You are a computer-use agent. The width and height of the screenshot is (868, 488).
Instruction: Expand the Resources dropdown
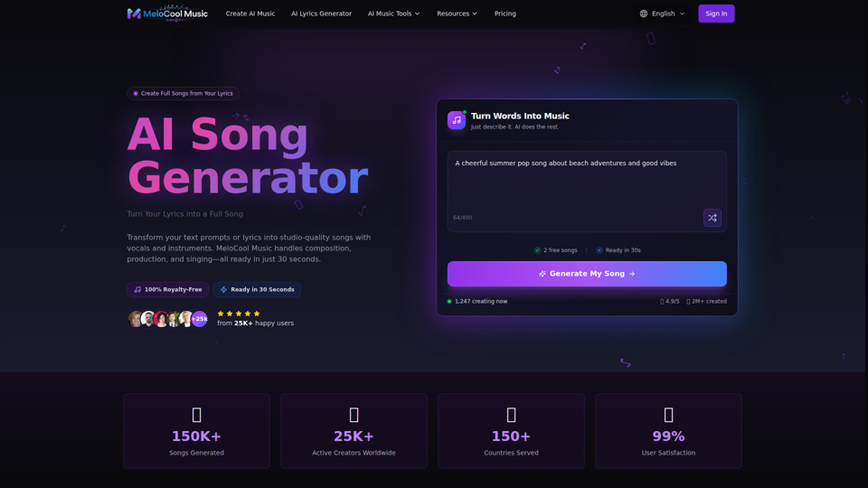click(x=457, y=14)
